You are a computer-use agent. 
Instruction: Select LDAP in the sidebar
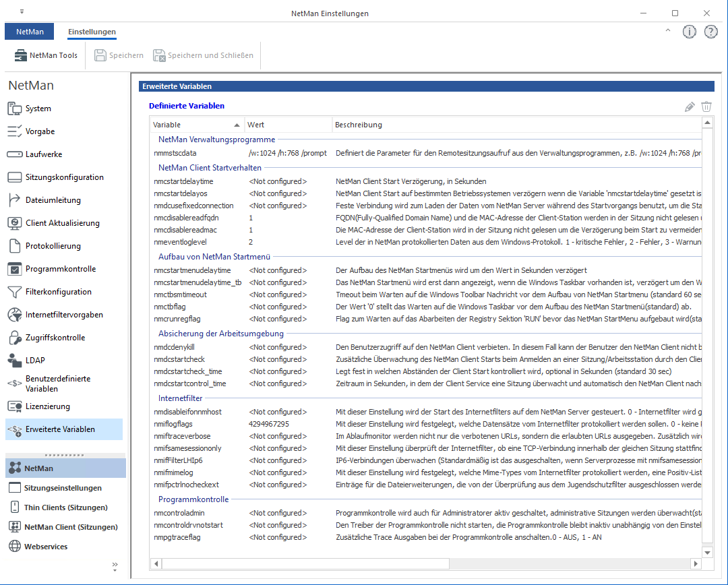click(35, 361)
